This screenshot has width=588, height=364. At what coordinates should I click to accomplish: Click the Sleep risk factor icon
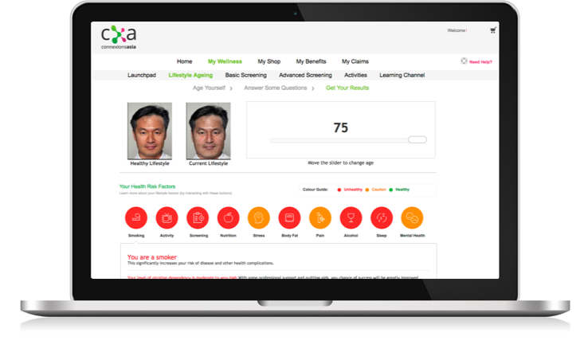click(381, 217)
